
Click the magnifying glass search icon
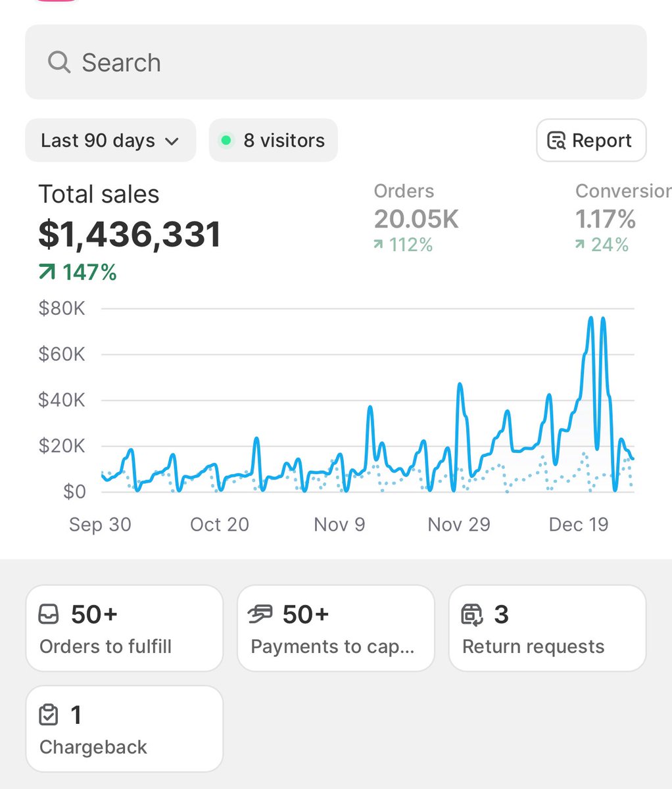point(59,62)
